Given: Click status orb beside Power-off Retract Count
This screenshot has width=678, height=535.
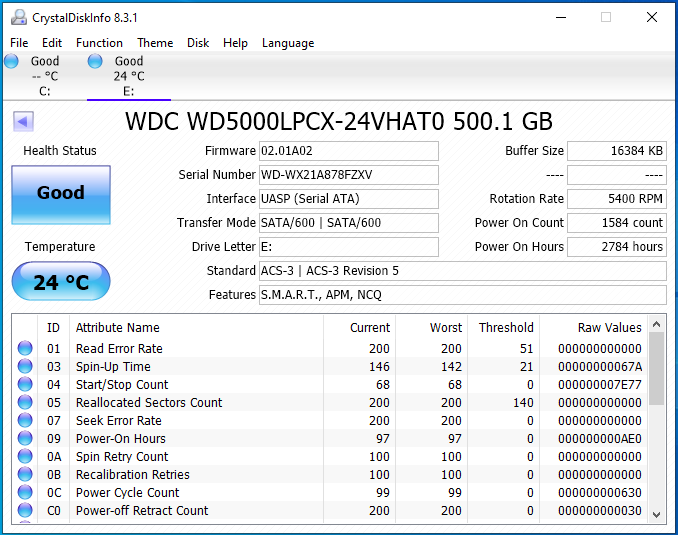Looking at the screenshot, I should 25,511.
